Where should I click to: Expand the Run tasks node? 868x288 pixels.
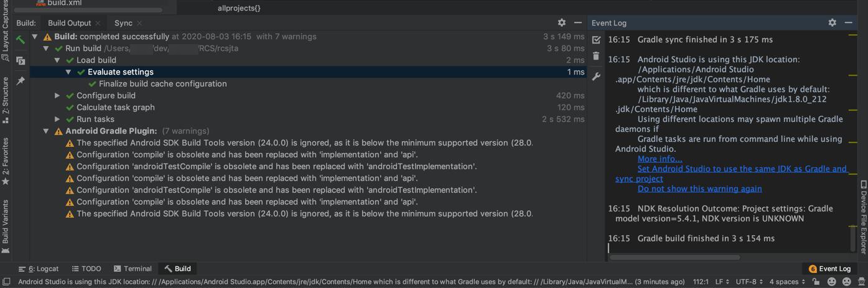pos(57,119)
